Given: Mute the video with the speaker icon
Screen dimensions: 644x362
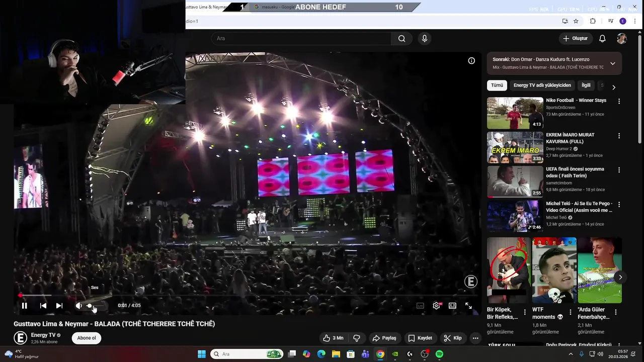Looking at the screenshot, I should click(78, 305).
